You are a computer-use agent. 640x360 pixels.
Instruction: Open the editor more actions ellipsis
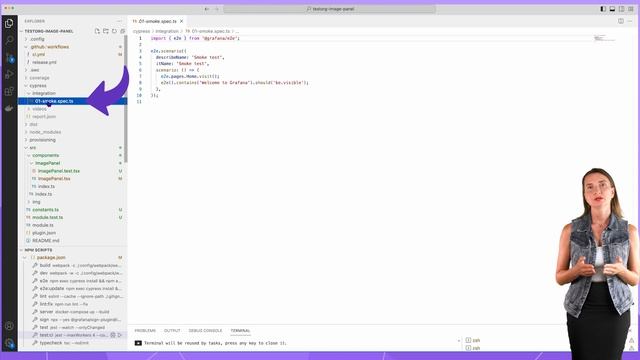pos(630,21)
